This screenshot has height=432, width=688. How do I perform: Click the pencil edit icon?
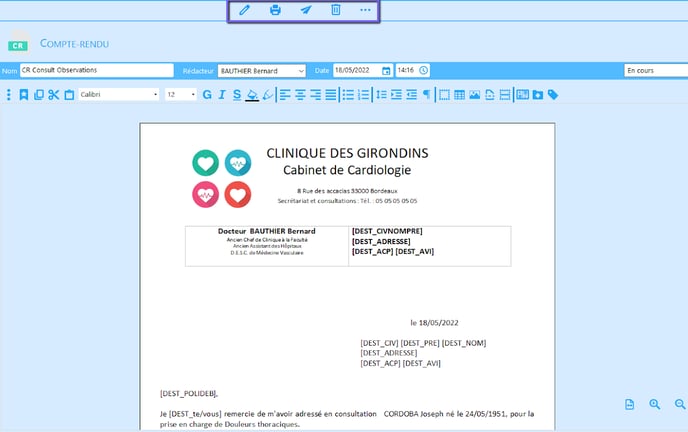coord(245,10)
